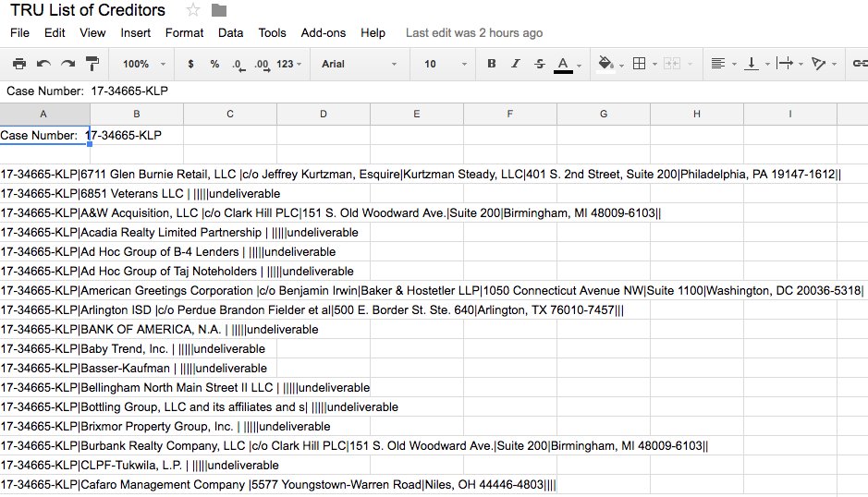Screen dimensions: 868x497
Task: Open text wrapping options
Action: click(785, 64)
